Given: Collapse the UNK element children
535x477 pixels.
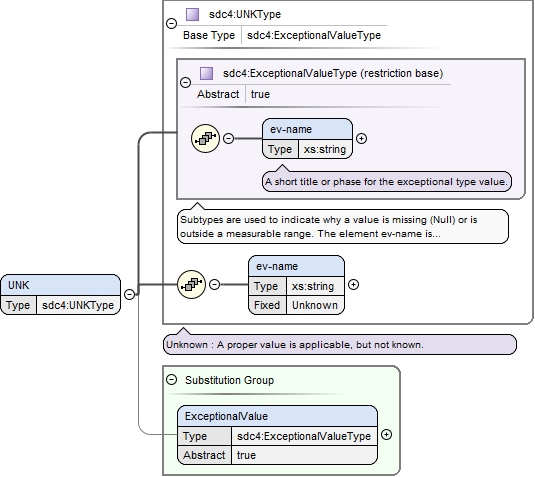Looking at the screenshot, I should point(129,294).
